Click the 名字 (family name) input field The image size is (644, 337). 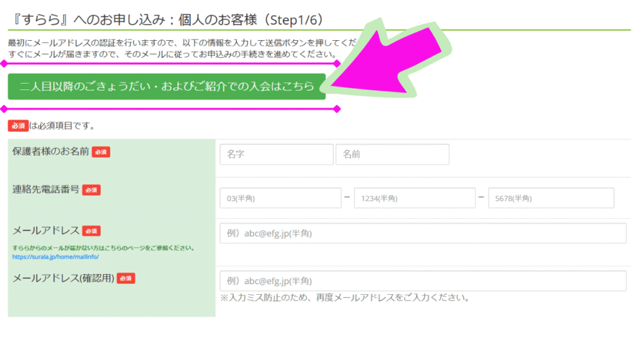coord(276,154)
